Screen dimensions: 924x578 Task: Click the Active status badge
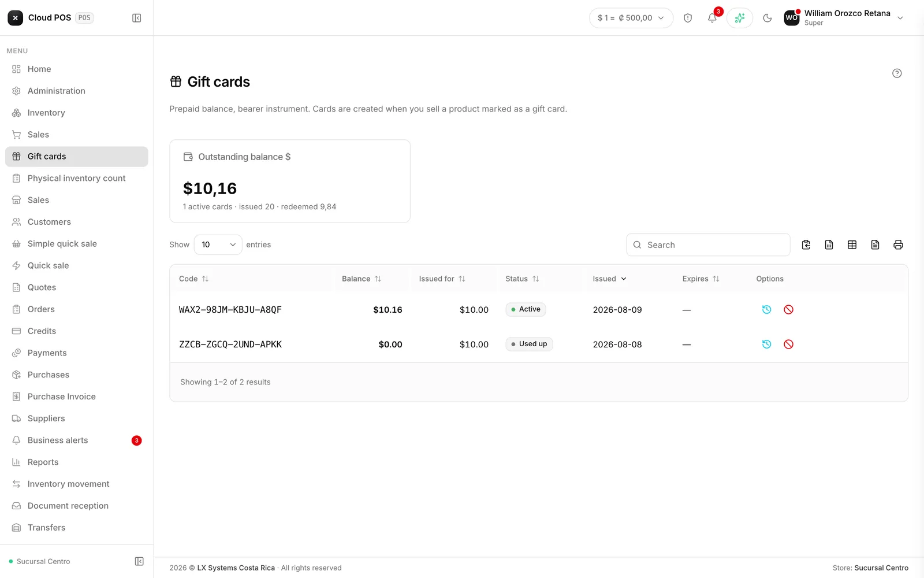[526, 309]
